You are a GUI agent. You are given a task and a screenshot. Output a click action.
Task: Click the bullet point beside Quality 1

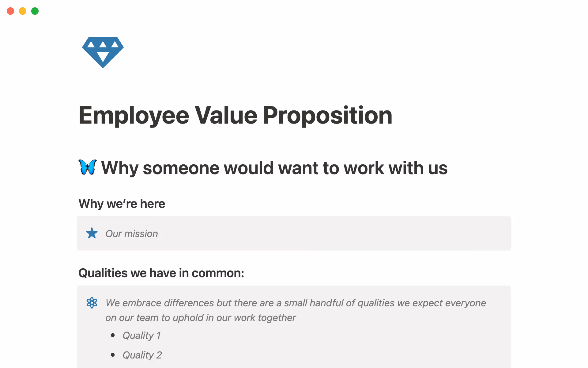[x=113, y=335]
